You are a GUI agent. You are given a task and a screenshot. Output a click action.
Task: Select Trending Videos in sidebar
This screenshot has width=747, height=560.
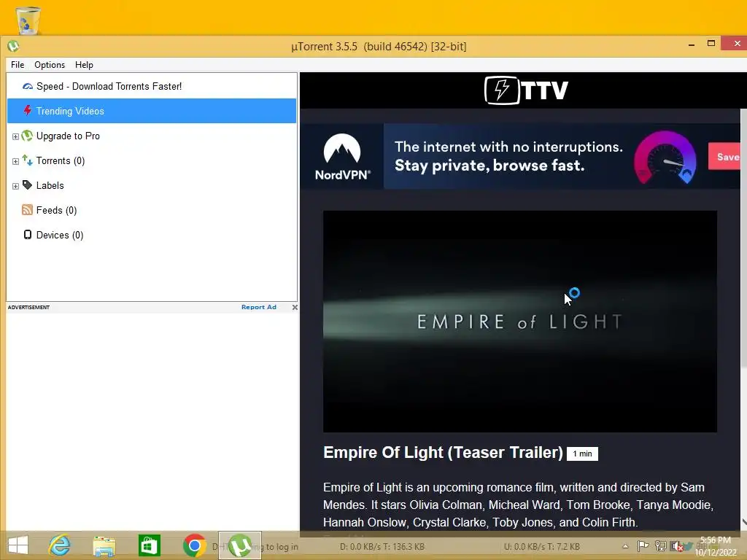[152, 111]
